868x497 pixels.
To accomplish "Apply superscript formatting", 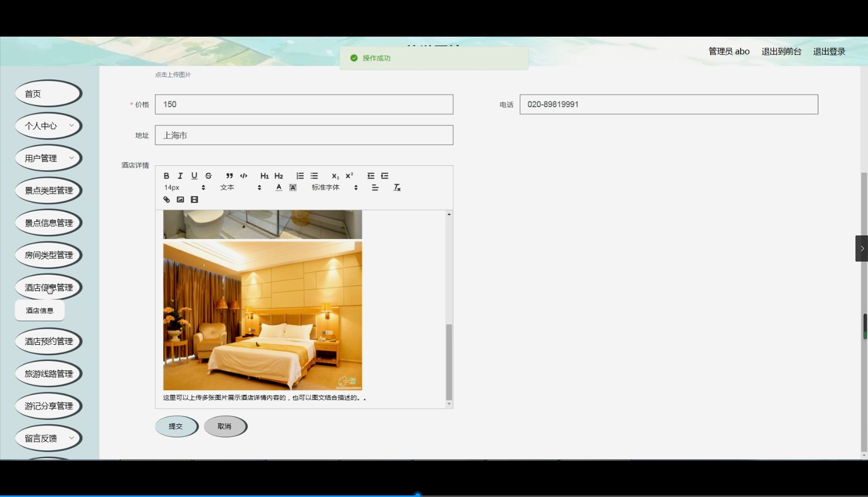I will pos(349,176).
